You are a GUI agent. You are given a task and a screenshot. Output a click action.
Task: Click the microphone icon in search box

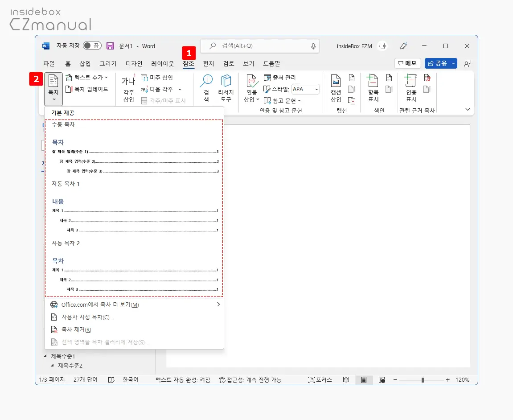(313, 46)
